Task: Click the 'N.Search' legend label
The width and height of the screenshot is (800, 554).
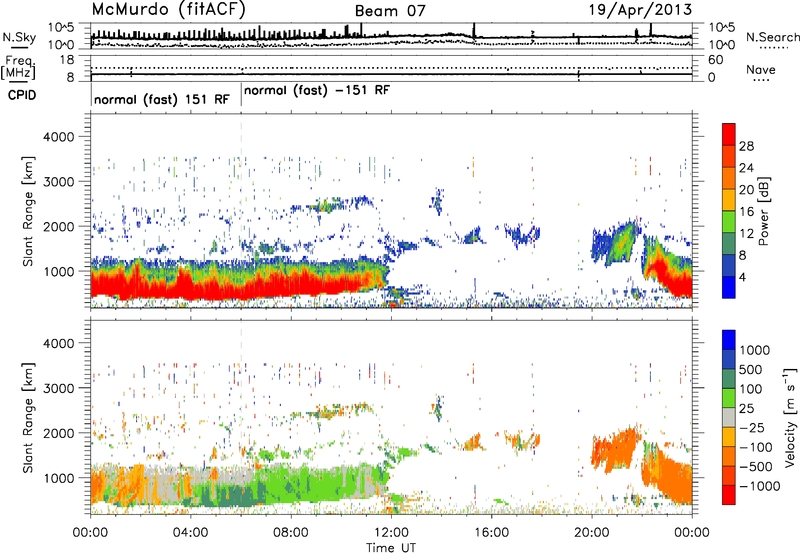Action: coord(772,37)
